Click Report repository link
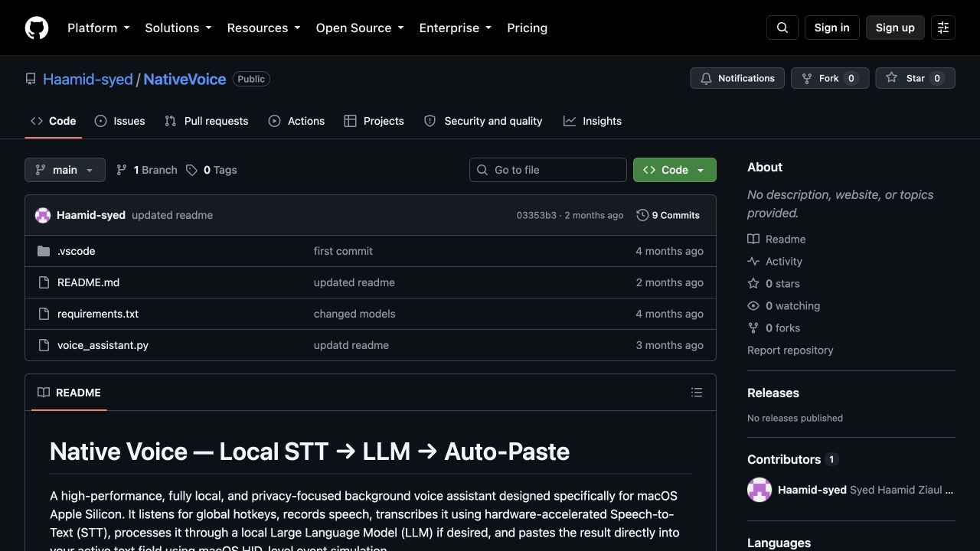980x551 pixels. coord(790,350)
